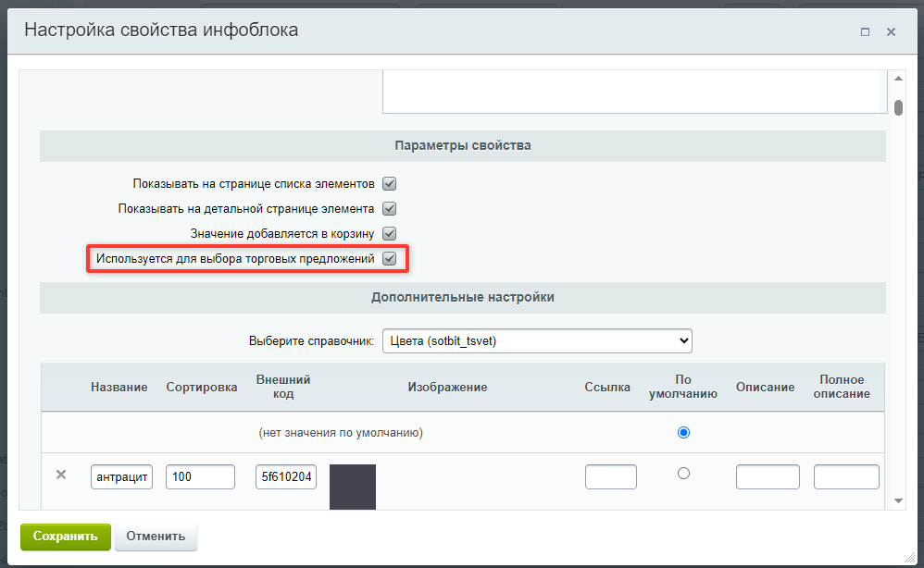Click the scrollbar up arrow in dialog
Viewport: 924px width, 568px height.
point(898,79)
